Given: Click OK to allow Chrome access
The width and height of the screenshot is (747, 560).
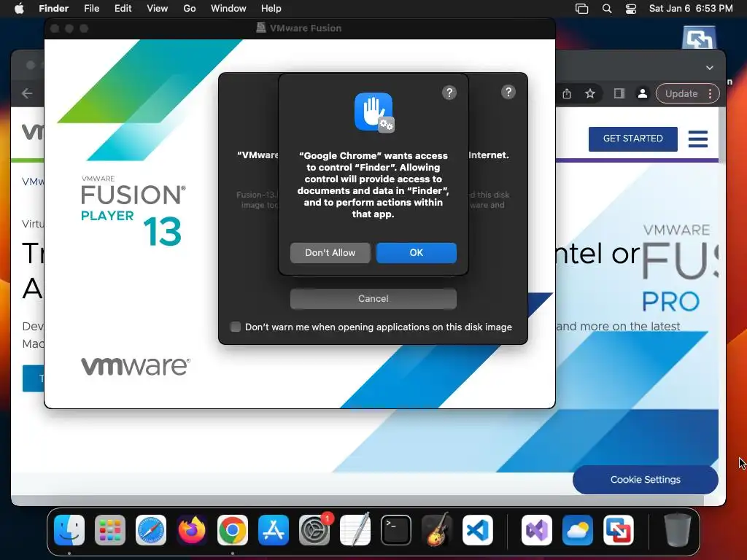Looking at the screenshot, I should [x=416, y=252].
